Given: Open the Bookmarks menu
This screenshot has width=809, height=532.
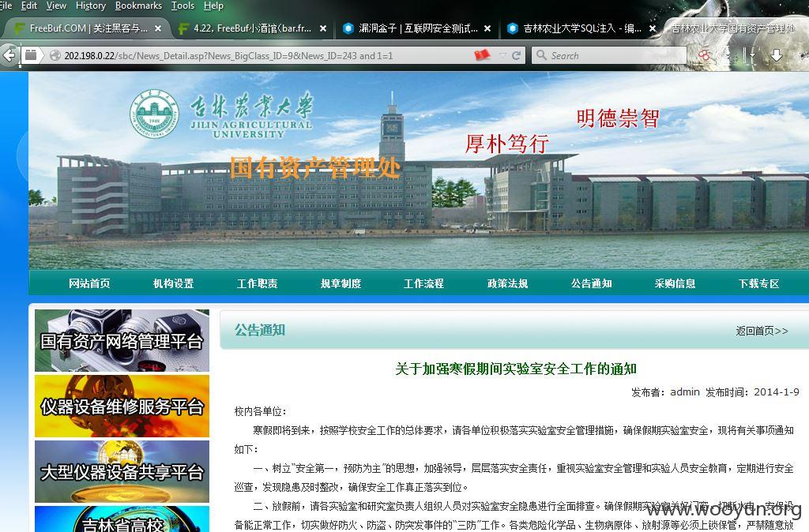Looking at the screenshot, I should click(138, 6).
